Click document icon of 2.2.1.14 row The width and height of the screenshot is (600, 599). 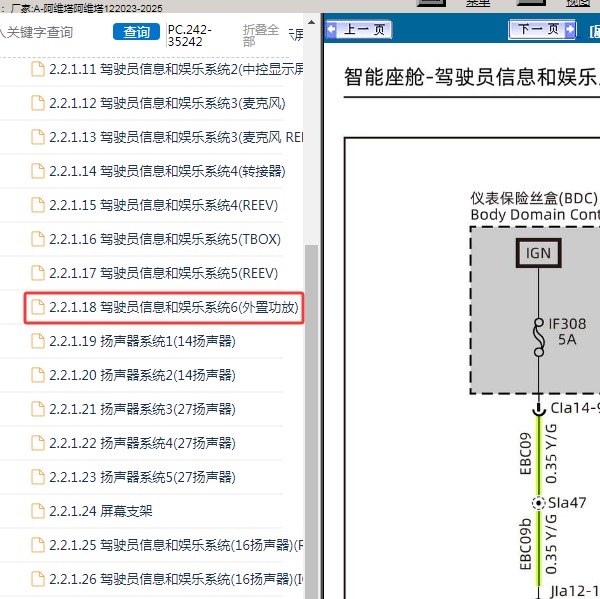click(x=38, y=171)
